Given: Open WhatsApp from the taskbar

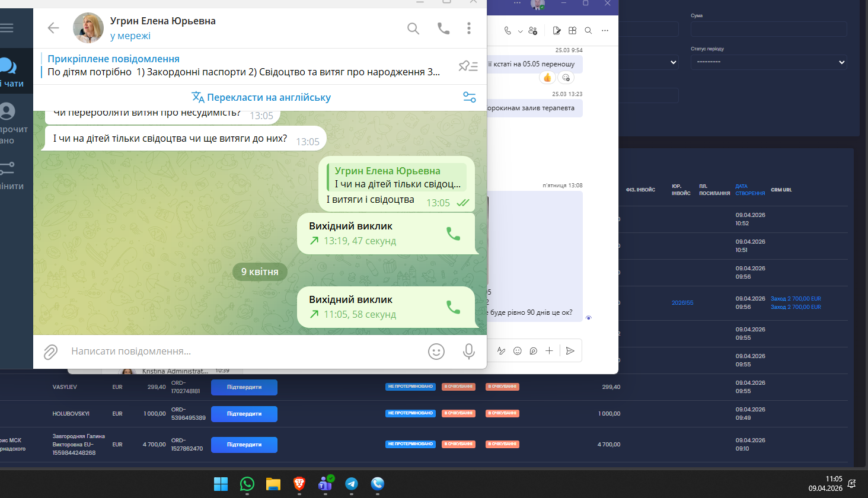Looking at the screenshot, I should [247, 484].
